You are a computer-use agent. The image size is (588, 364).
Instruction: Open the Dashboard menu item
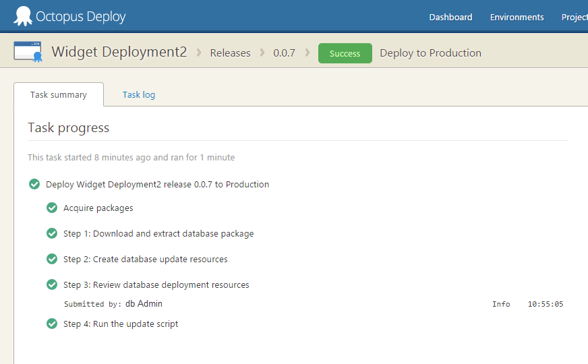coord(450,18)
